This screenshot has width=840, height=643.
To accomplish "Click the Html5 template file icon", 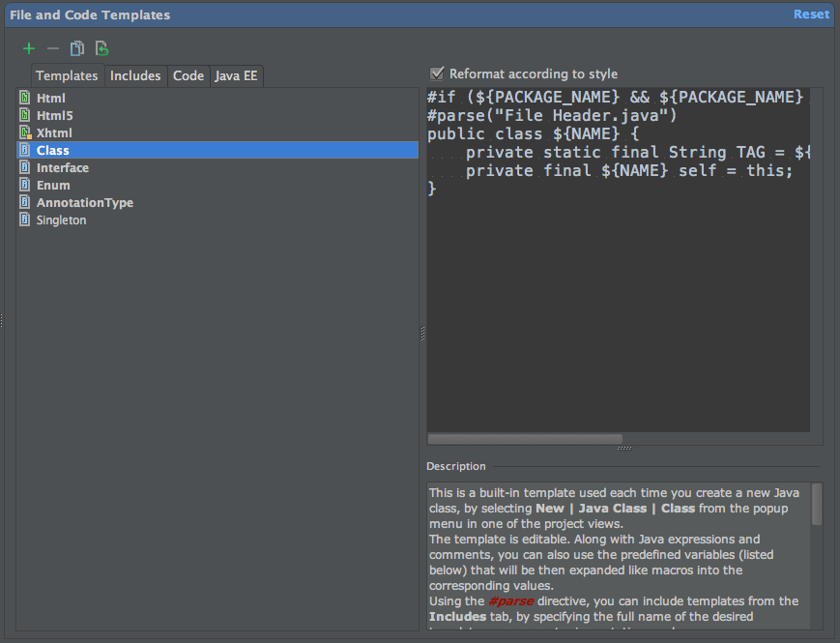I will [x=24, y=115].
